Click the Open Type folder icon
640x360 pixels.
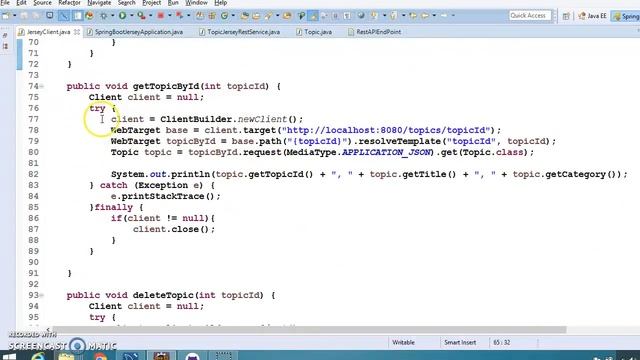[244, 16]
